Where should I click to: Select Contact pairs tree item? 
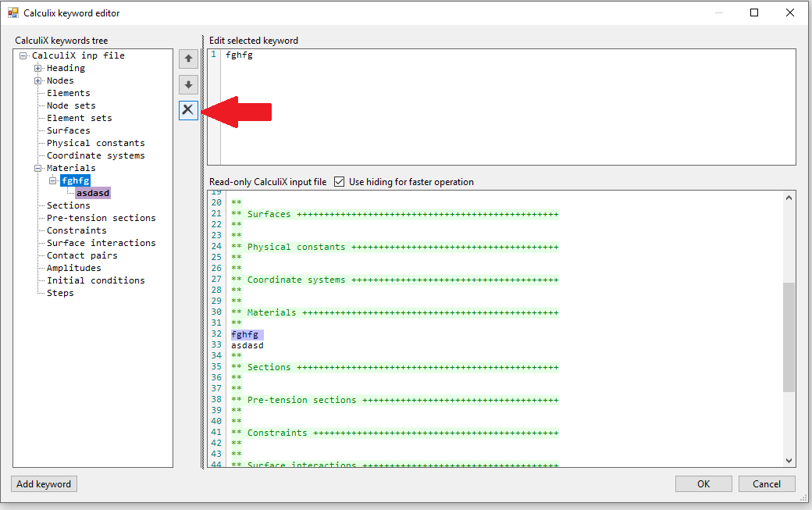click(x=82, y=255)
